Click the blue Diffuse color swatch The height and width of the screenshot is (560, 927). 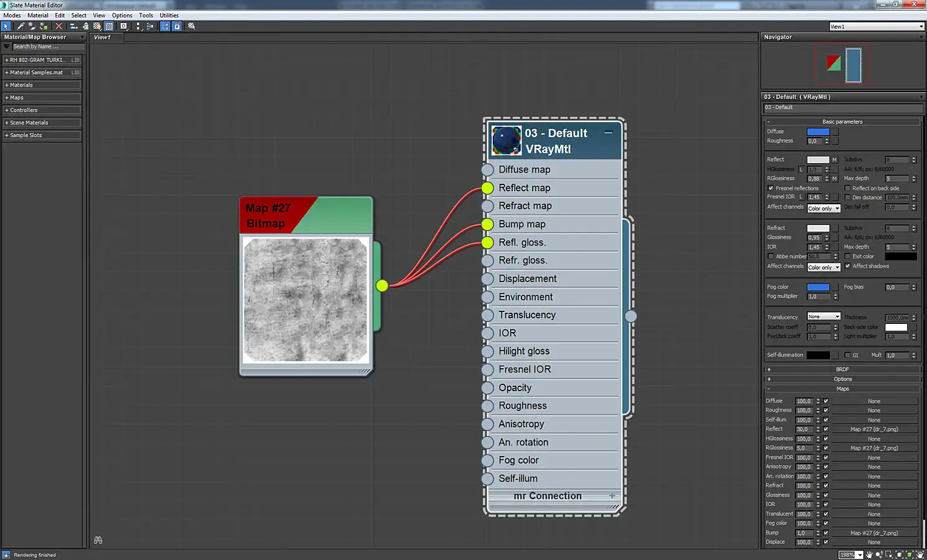click(x=818, y=131)
